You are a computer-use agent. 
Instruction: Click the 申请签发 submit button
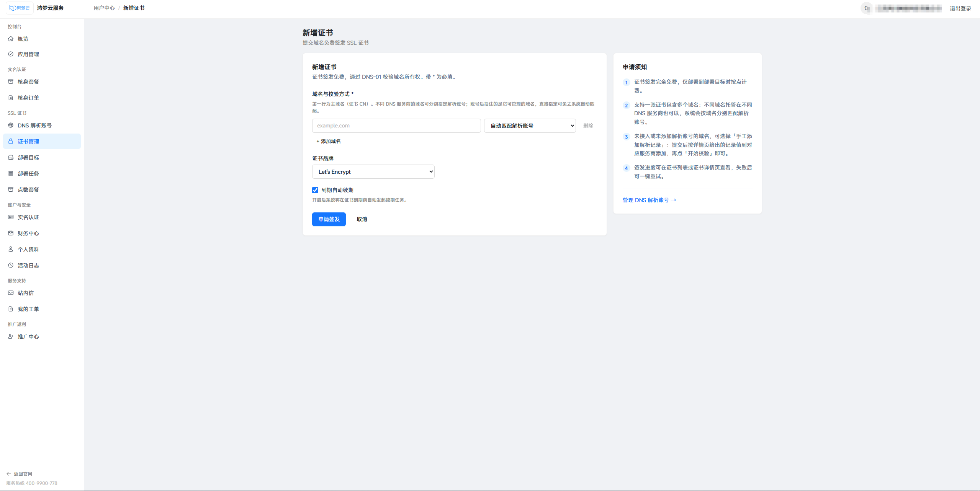click(329, 219)
